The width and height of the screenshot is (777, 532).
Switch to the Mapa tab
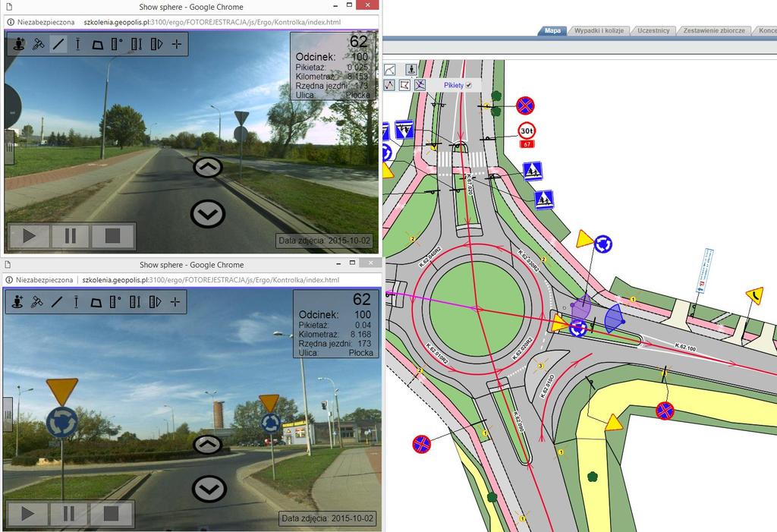(x=552, y=31)
